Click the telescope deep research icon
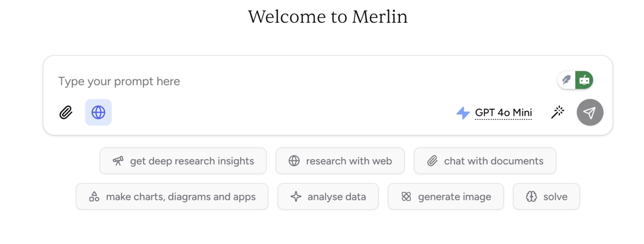644x244 pixels. click(x=118, y=160)
